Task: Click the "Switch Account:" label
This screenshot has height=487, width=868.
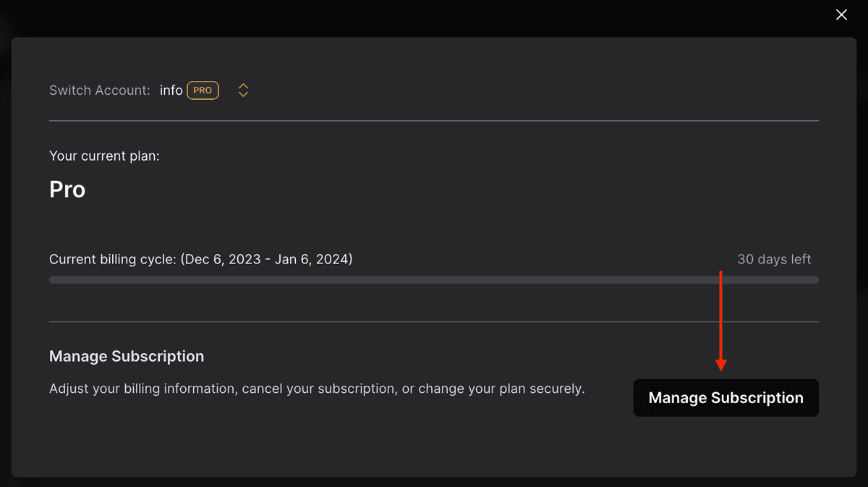Action: [x=100, y=90]
